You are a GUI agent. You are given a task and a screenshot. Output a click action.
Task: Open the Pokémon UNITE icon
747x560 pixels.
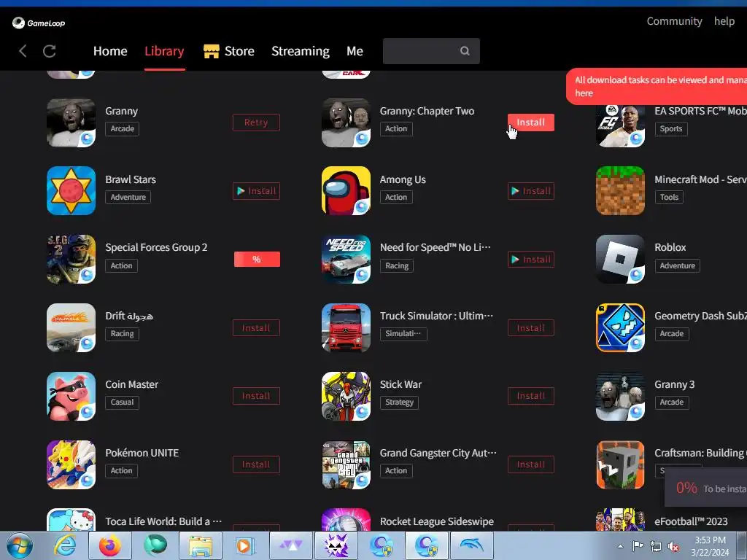[x=71, y=464]
